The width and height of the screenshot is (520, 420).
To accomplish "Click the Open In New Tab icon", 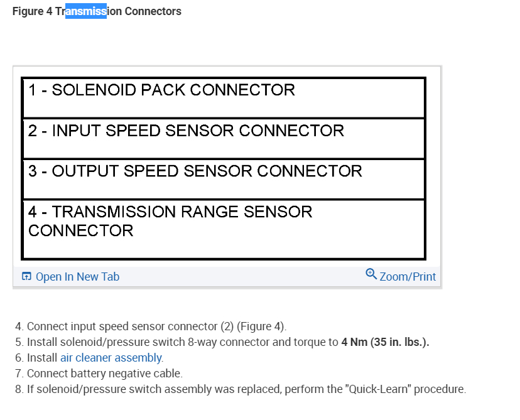I will [x=26, y=277].
